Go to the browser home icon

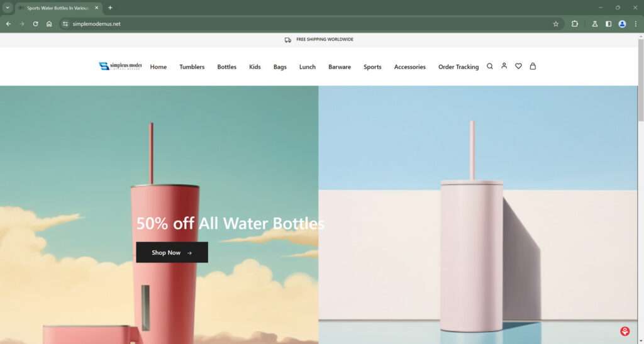click(x=49, y=24)
